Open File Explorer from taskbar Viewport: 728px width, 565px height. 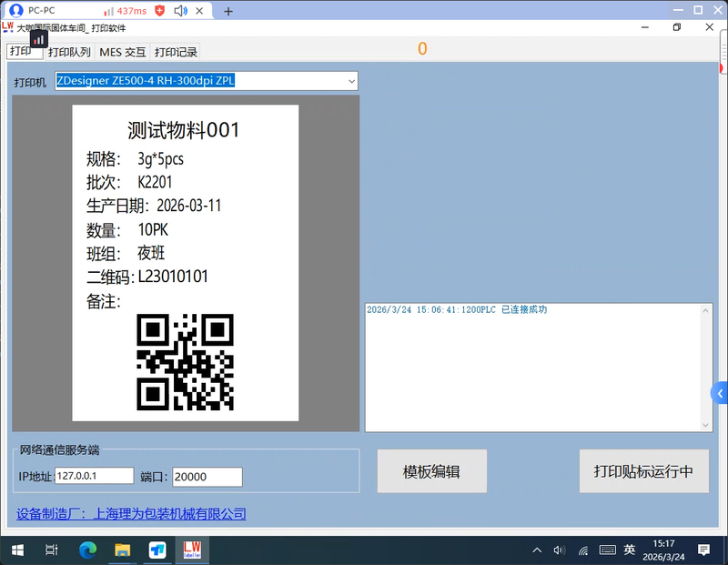tap(123, 550)
